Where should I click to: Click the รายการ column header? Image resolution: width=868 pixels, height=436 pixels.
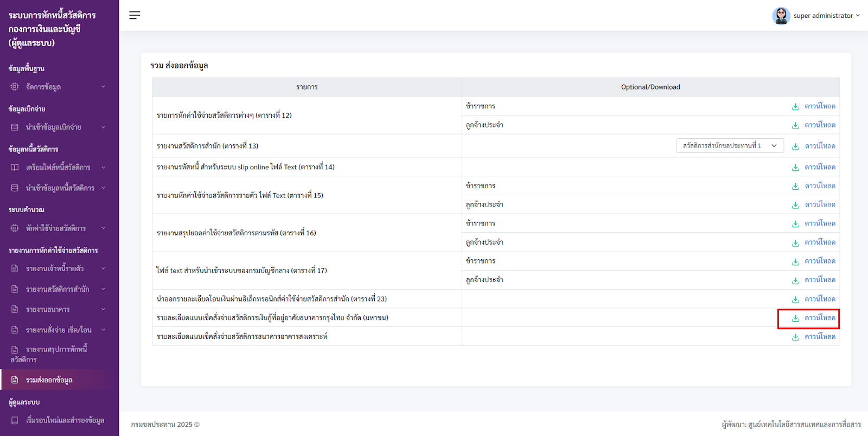tap(307, 87)
